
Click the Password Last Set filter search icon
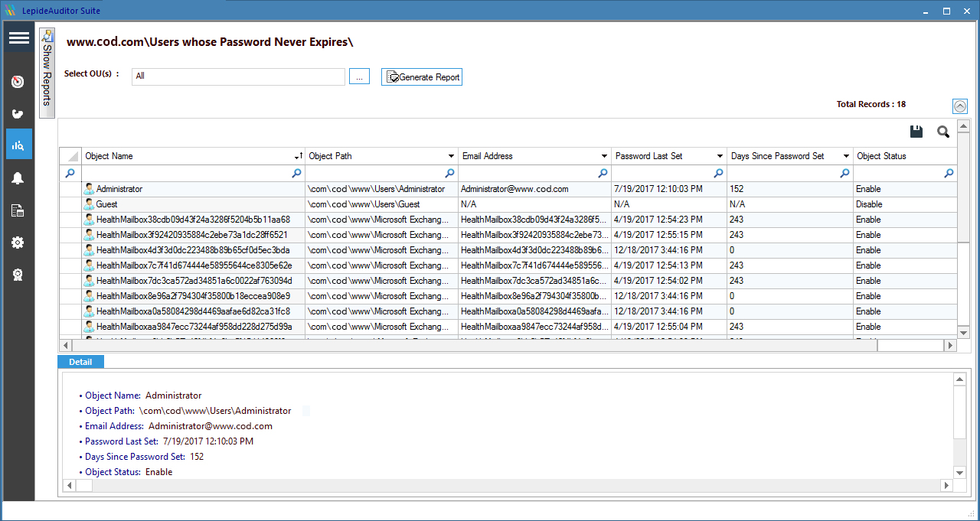[719, 174]
